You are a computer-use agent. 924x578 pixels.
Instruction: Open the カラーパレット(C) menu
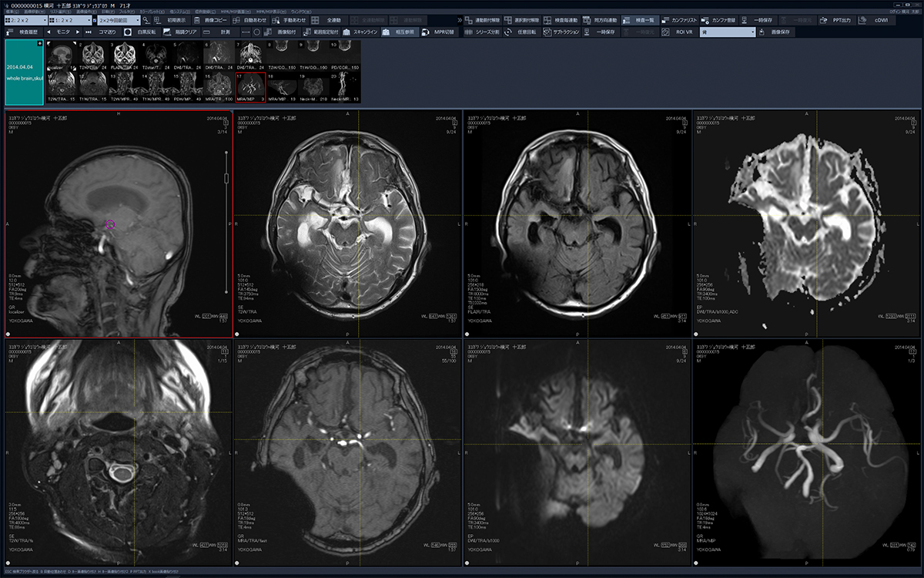(152, 12)
